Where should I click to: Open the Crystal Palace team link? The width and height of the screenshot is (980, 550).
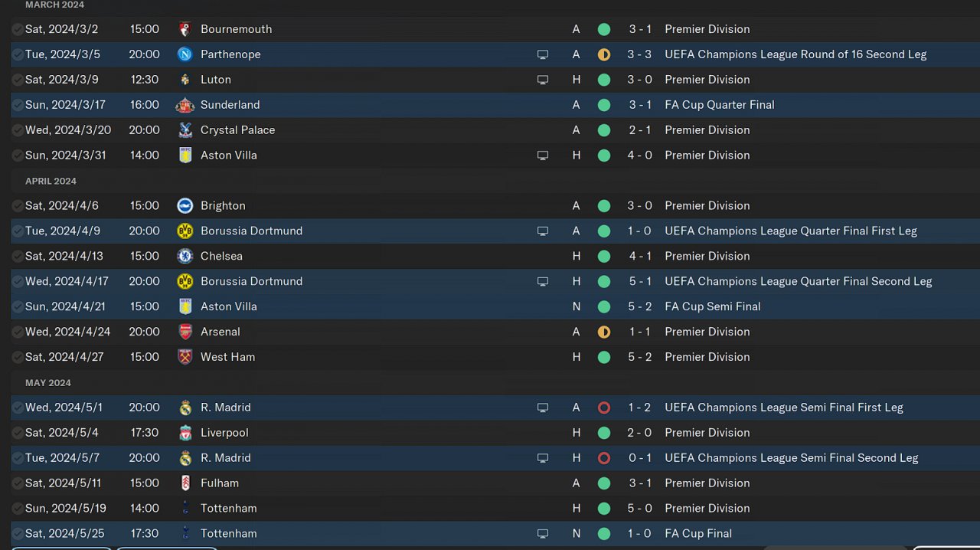coord(237,130)
